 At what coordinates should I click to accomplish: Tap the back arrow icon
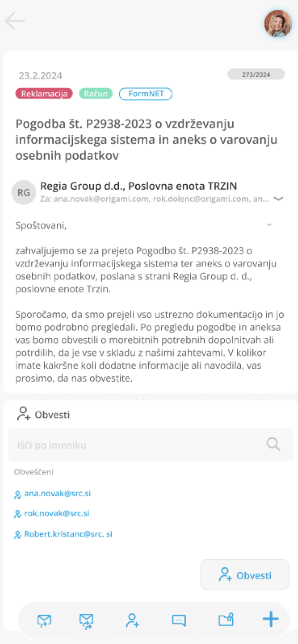click(x=15, y=21)
